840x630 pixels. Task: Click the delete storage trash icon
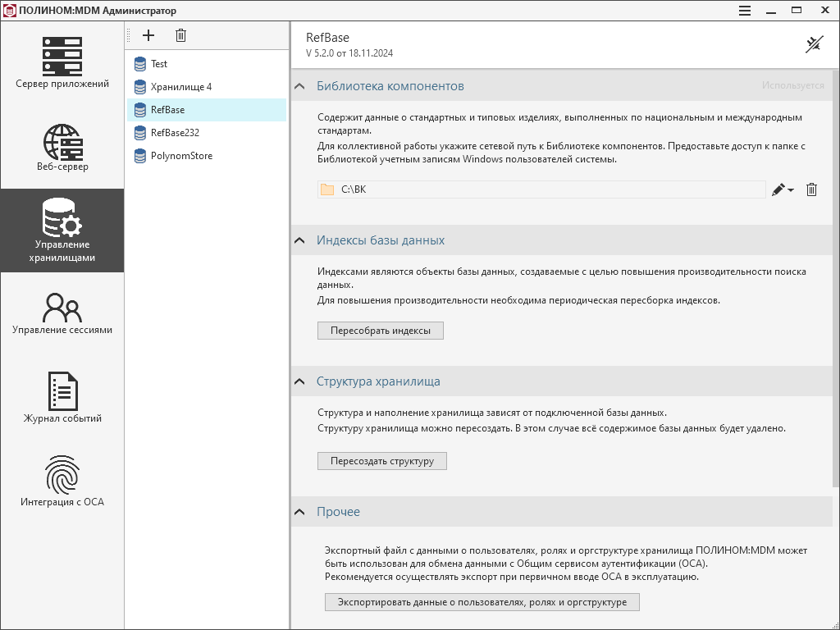tap(181, 35)
